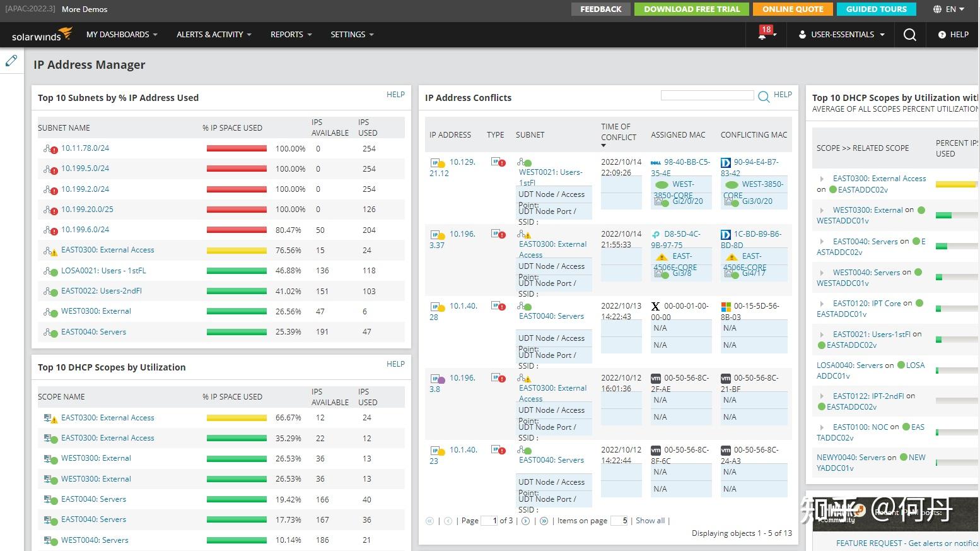The image size is (980, 551).
Task: Click yellow usage bar for EAST0300 subnet 76.56%
Action: tap(236, 251)
